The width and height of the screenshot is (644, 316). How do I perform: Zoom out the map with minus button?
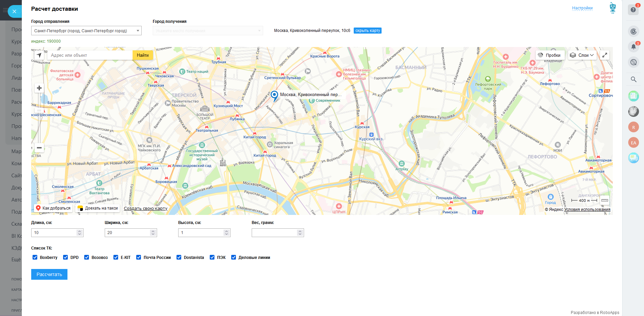39,148
